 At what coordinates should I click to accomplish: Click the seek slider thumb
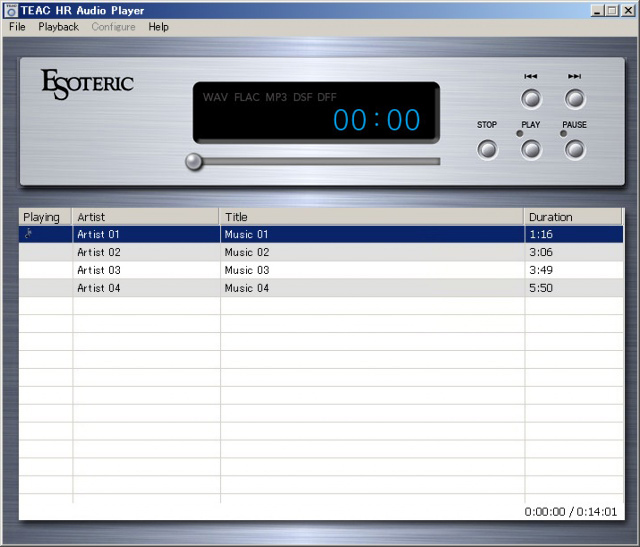click(x=194, y=162)
